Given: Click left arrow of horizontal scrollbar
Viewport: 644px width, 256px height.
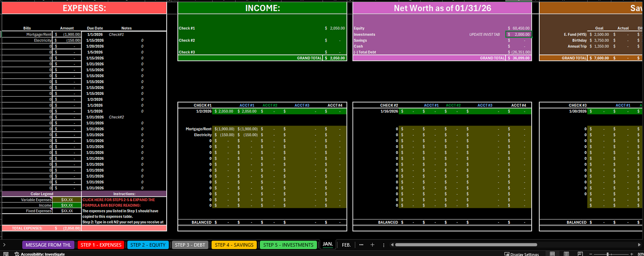Looking at the screenshot, I should coord(392,245).
